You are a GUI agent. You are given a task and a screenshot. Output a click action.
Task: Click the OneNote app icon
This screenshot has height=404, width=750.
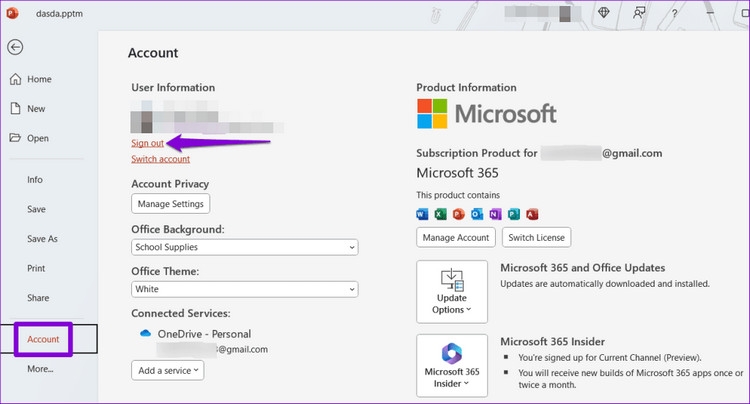tap(496, 214)
